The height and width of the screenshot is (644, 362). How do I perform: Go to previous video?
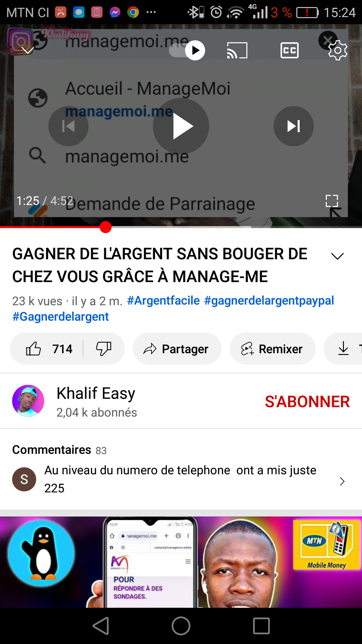coord(68,126)
